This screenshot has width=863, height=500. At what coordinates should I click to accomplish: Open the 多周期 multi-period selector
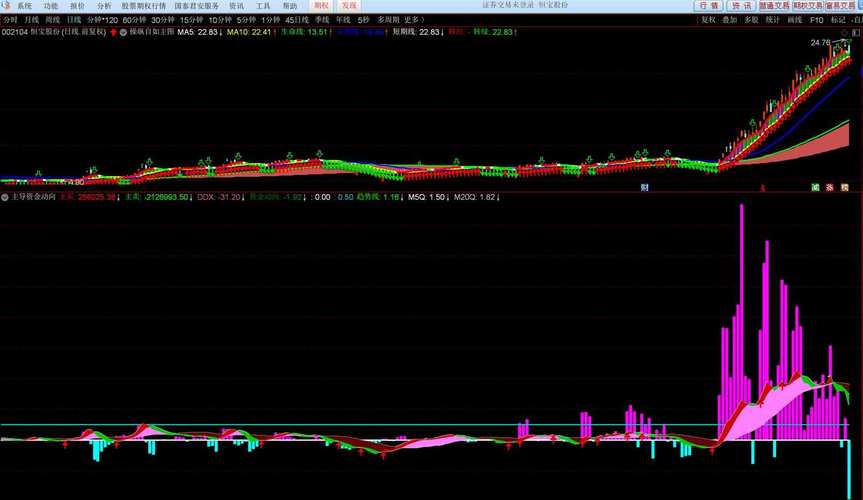(387, 19)
